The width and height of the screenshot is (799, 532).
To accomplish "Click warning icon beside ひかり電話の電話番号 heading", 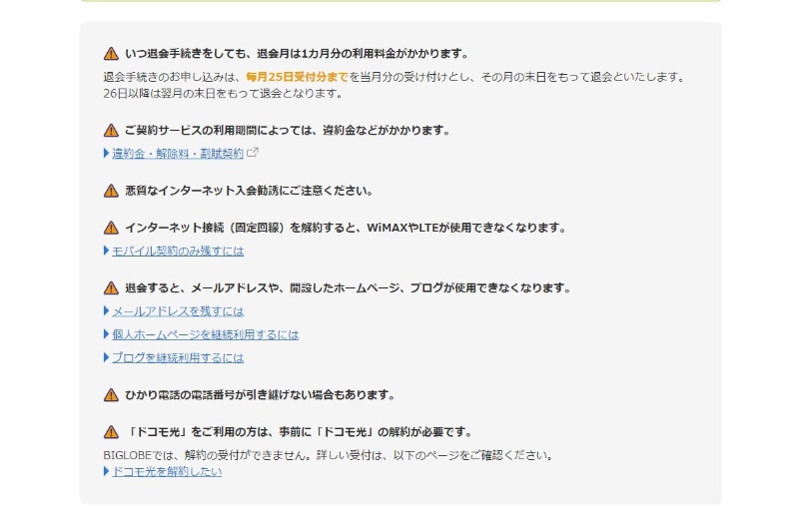I will [x=111, y=395].
